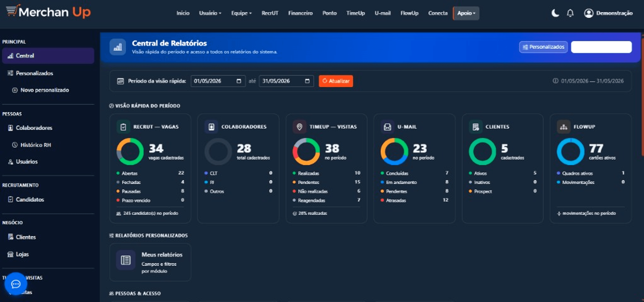This screenshot has height=302, width=644.
Task: Open the chat bubble support widget
Action: pyautogui.click(x=16, y=284)
